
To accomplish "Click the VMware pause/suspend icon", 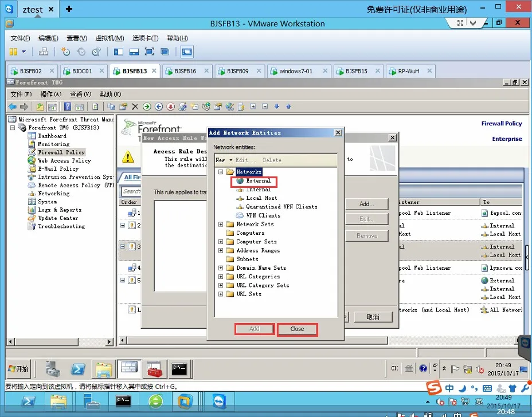I will (x=13, y=52).
